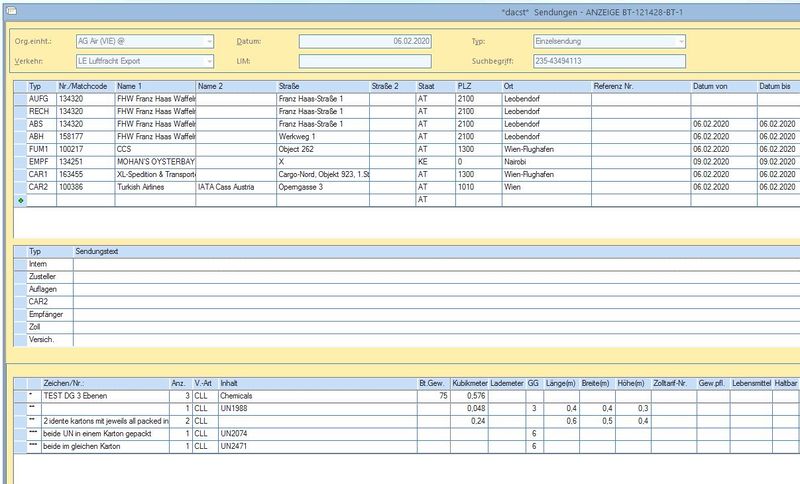Click the Zusteller text row
This screenshot has height=484, width=800.
407,276
